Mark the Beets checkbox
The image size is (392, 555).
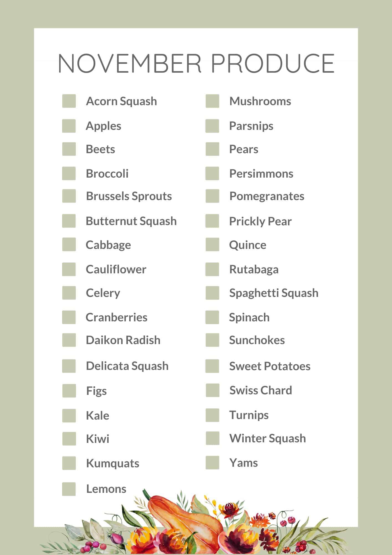(69, 149)
